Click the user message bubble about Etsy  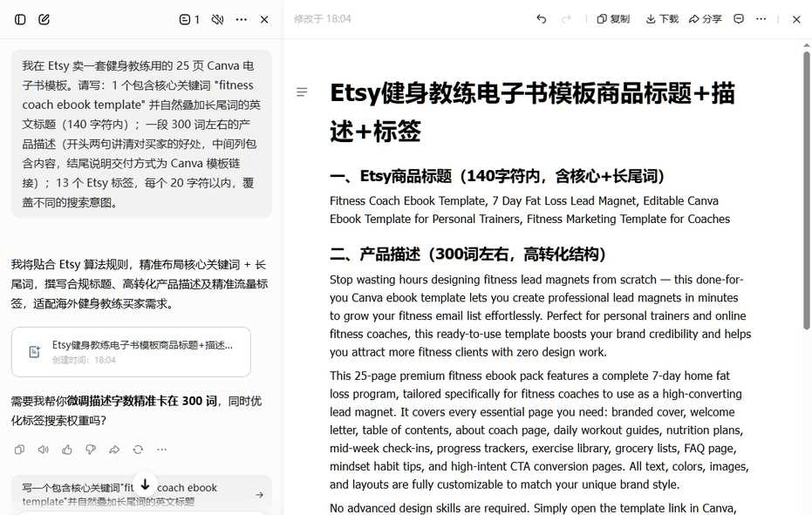(141, 134)
